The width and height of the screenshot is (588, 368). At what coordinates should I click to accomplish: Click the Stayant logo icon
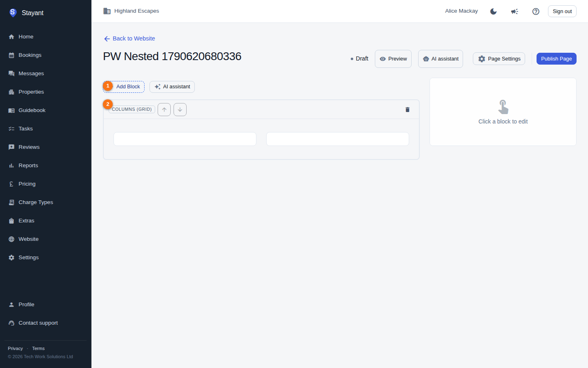point(13,13)
